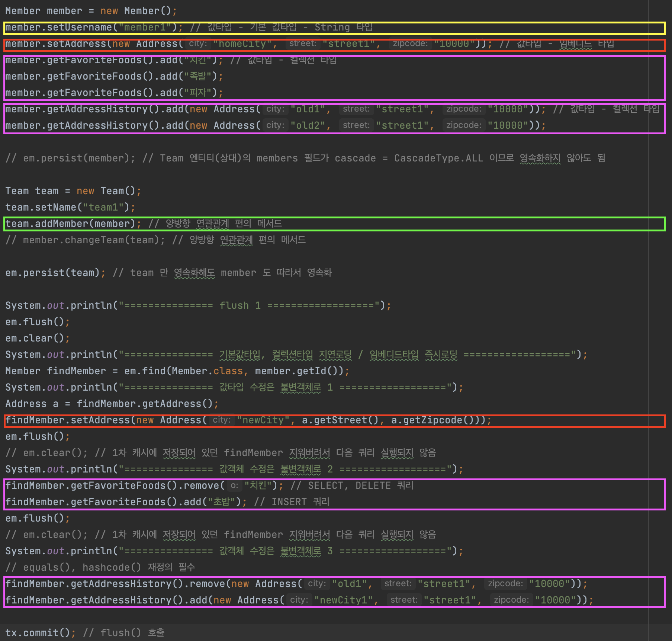Click the println line '값객체 수정은 불변객체로 2'
Screen dimensions: 672x641
(x=234, y=469)
